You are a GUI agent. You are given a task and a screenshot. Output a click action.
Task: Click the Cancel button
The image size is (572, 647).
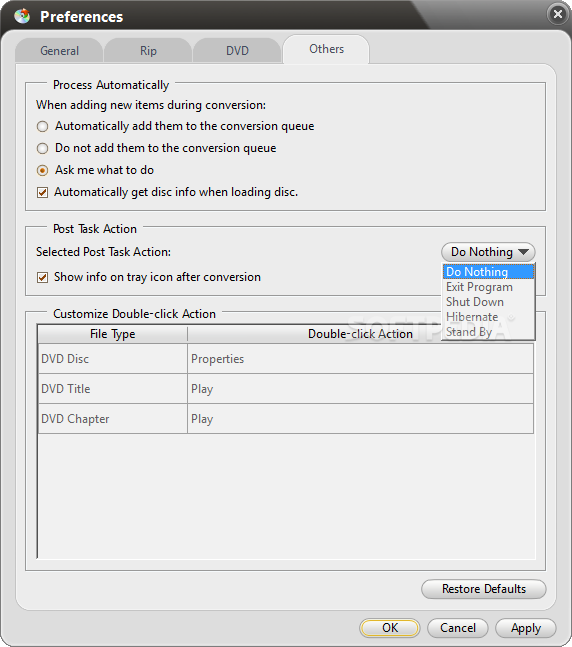coord(458,628)
